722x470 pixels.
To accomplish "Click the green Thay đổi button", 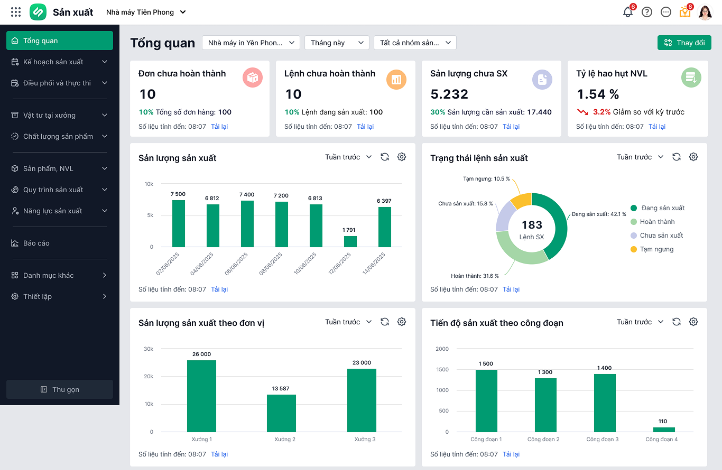I will 684,43.
